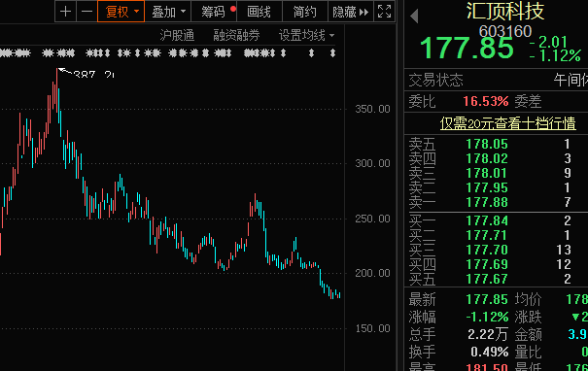Open 仅需20元查看十档行情 link
The height and width of the screenshot is (371, 588).
pyautogui.click(x=507, y=123)
